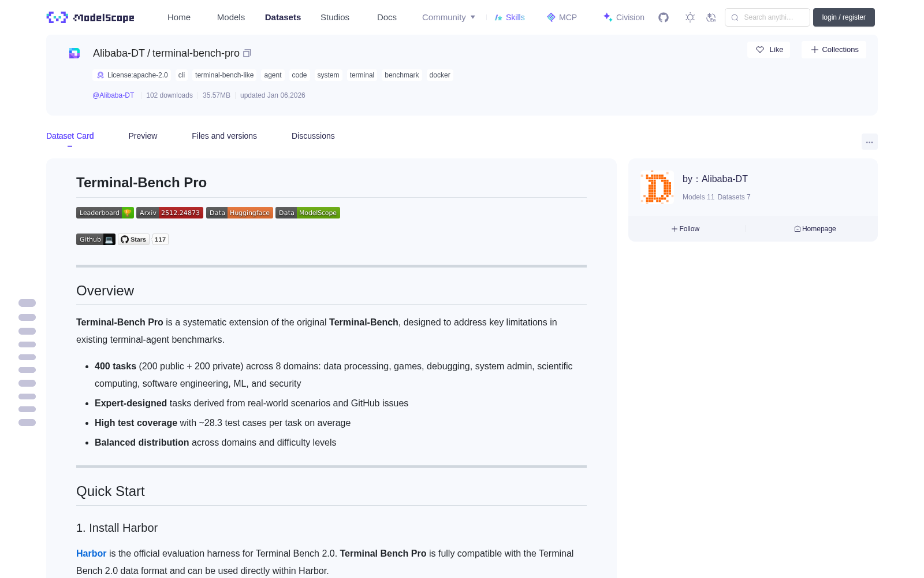Open the Data ModelScope badge

point(308,213)
